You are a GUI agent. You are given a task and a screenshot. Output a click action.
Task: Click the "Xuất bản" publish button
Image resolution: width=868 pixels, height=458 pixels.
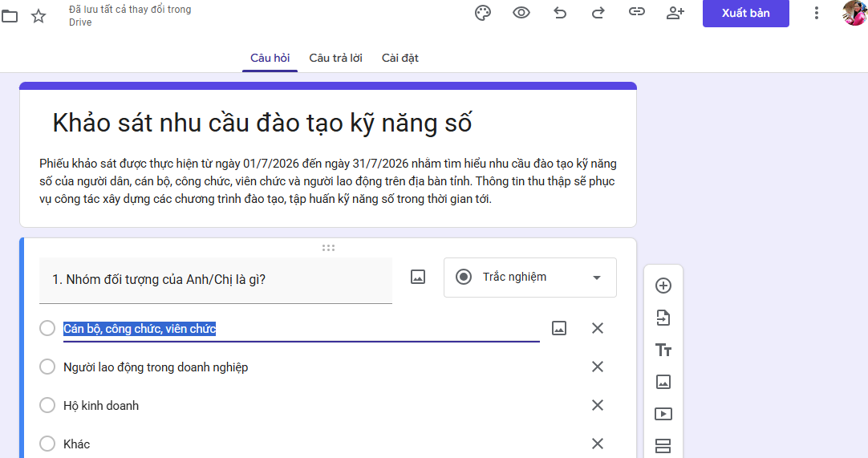745,14
